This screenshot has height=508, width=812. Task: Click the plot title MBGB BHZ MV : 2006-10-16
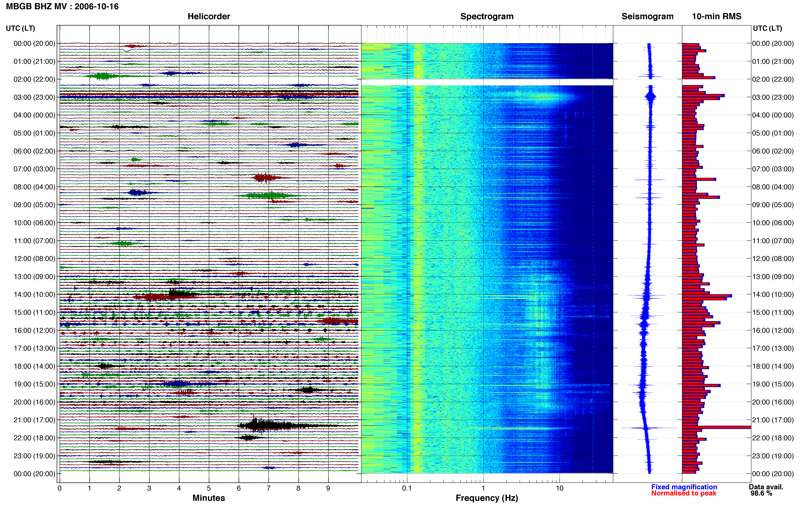point(62,6)
